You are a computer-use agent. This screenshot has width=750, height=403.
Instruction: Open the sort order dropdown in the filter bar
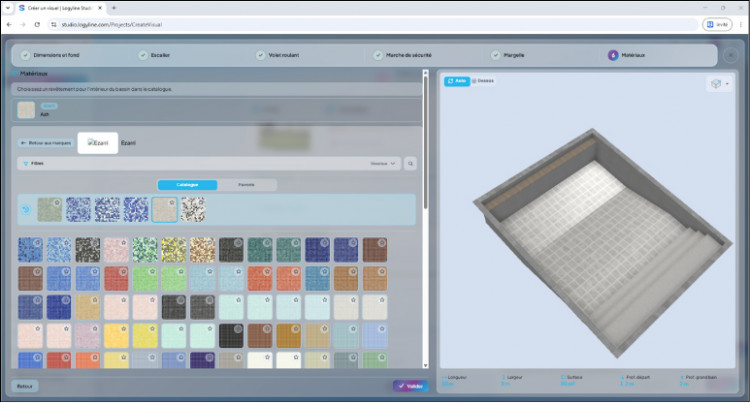point(383,163)
